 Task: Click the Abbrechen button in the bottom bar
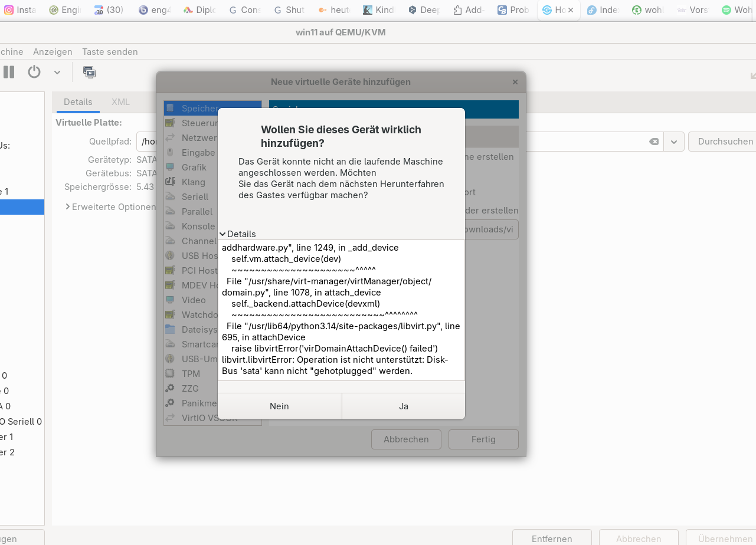[x=639, y=539]
